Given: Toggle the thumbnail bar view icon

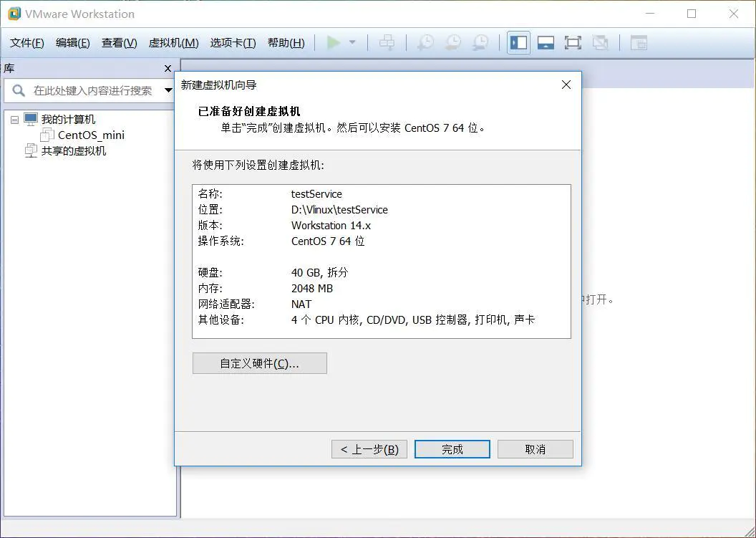Looking at the screenshot, I should 546,42.
